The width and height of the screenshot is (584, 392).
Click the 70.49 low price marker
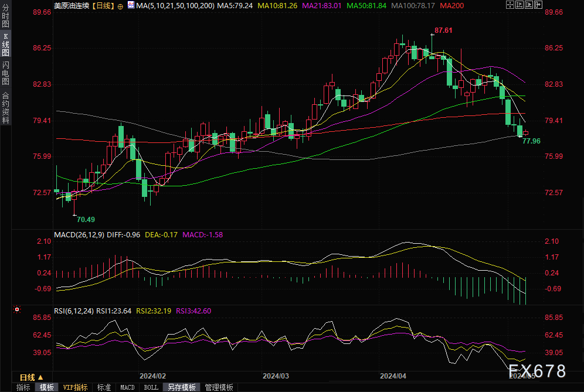point(86,219)
